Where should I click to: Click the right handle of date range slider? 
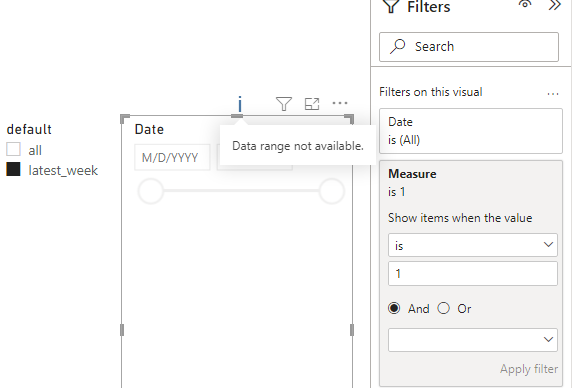point(332,191)
